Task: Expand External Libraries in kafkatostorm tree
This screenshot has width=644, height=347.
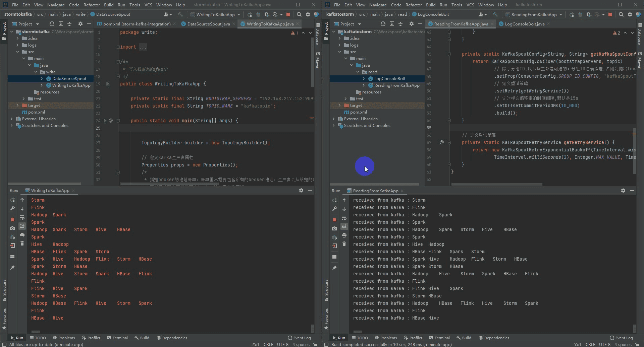Action: 333,119
